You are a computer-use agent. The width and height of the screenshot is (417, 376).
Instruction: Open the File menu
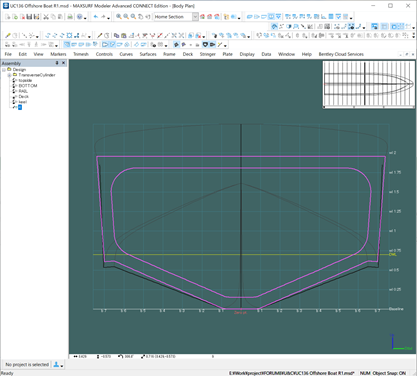click(x=8, y=54)
